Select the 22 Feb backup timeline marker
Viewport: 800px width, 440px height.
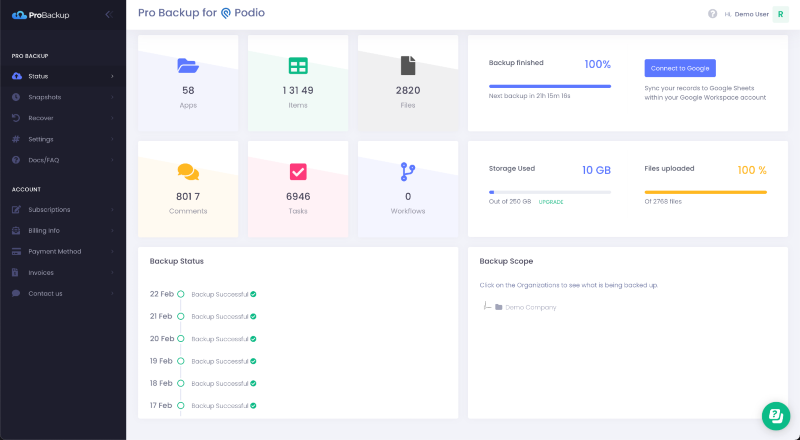(181, 294)
